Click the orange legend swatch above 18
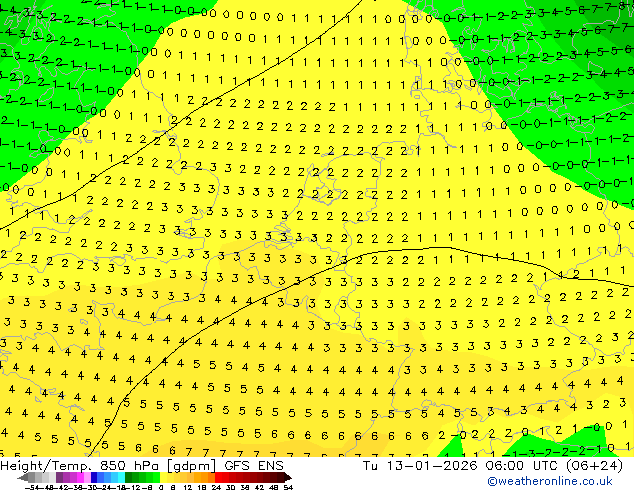The image size is (634, 490). coord(205,478)
